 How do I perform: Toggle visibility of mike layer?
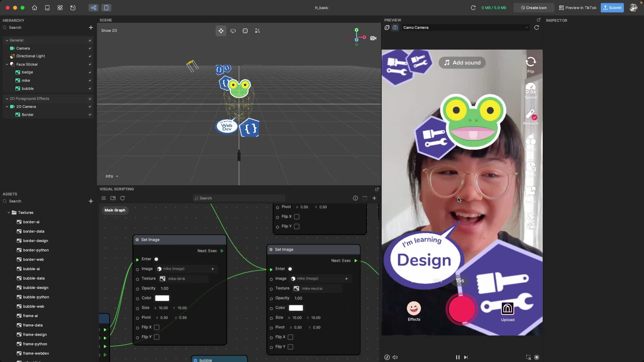coord(90,80)
